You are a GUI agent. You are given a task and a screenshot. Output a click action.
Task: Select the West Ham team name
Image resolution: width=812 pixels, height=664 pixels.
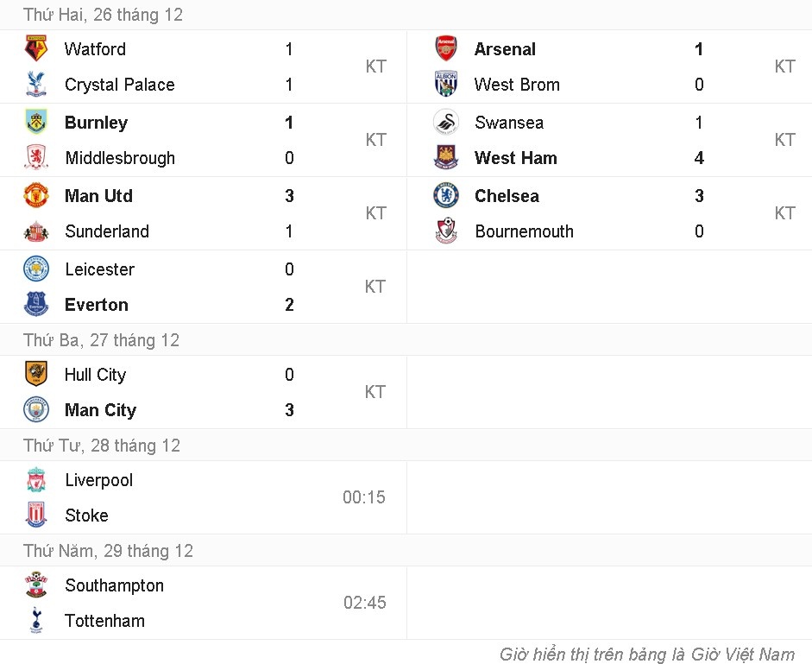click(x=515, y=158)
